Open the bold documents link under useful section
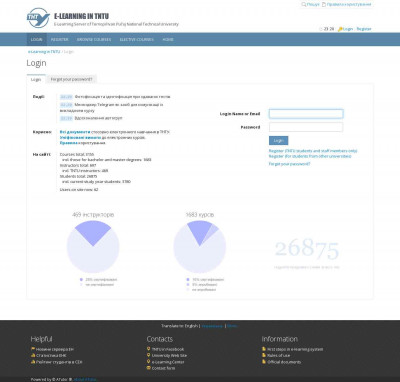Image resolution: width=400 pixels, height=382 pixels. point(75,132)
